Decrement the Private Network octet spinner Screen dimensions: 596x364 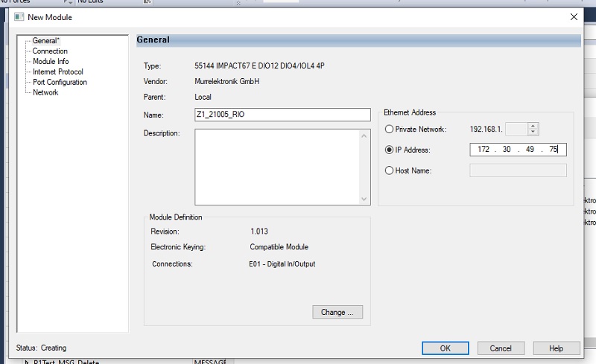pyautogui.click(x=533, y=132)
